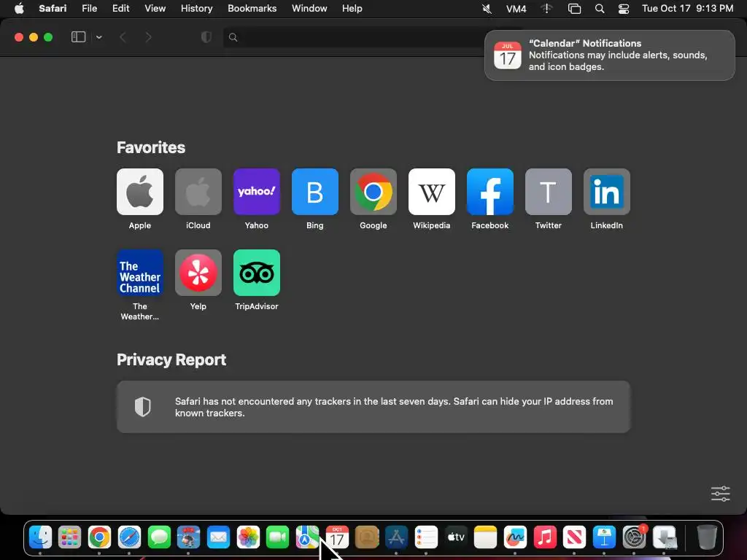This screenshot has width=747, height=560.
Task: Go back with the back arrow
Action: [123, 37]
